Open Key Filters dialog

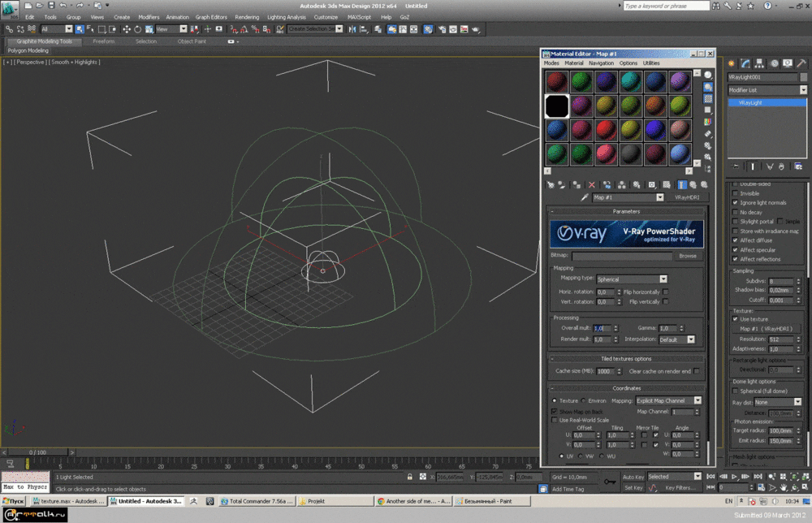pos(680,488)
